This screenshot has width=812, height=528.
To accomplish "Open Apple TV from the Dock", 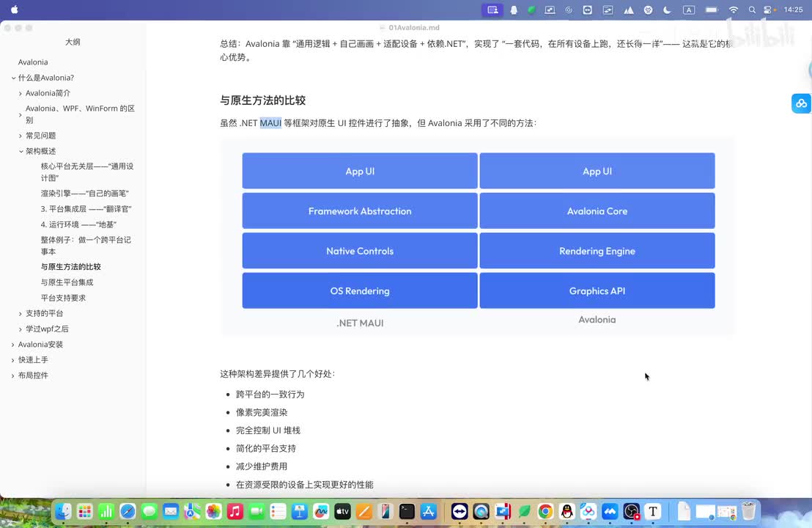I will (342, 512).
